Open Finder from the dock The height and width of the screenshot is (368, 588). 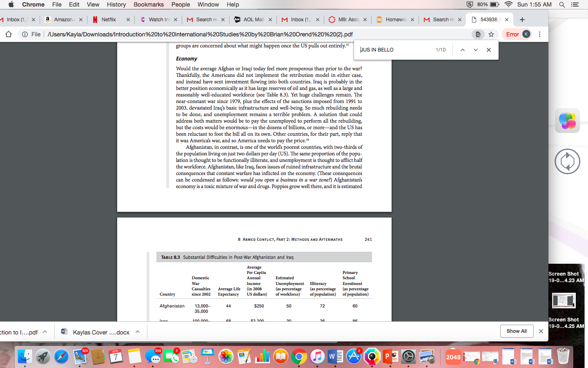coord(25,357)
